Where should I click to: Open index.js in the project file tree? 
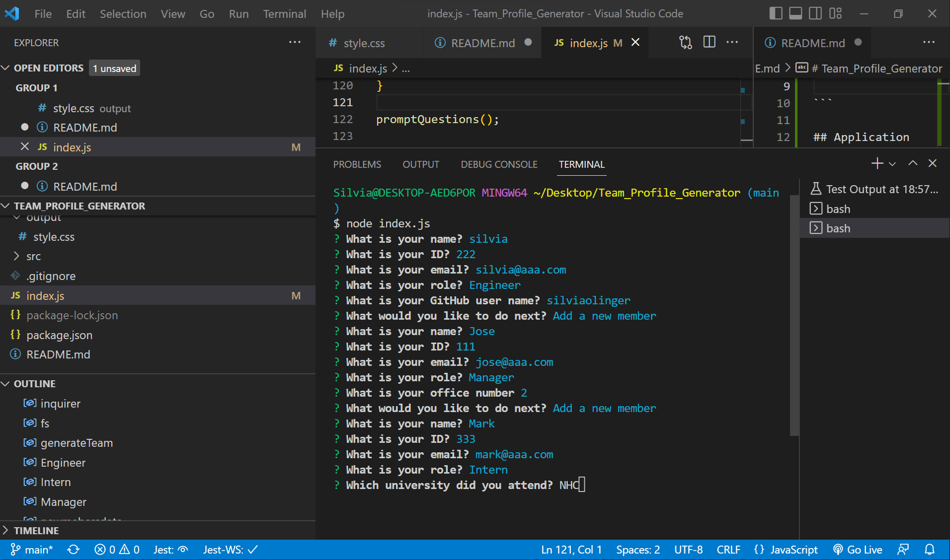158,296
